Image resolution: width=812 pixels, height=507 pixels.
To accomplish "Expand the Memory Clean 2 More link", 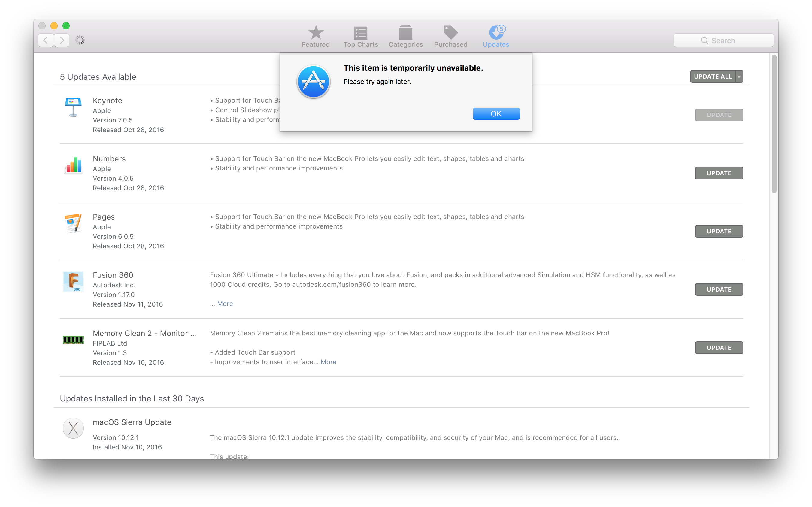I will coord(329,362).
